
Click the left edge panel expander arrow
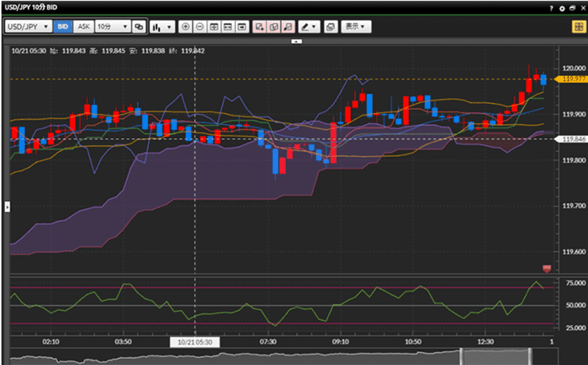coord(7,206)
